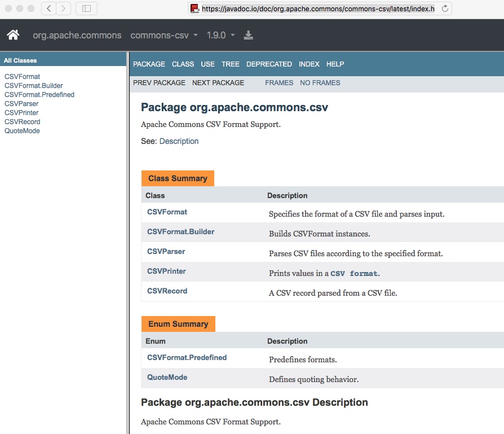Open the DEPRECATED navigation tab
504x434 pixels.
coord(269,64)
